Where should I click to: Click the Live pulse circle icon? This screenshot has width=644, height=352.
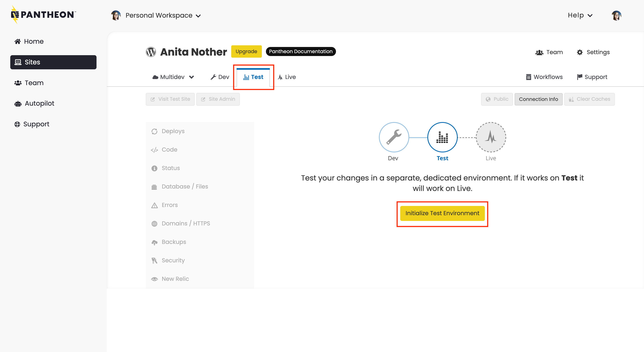(491, 137)
